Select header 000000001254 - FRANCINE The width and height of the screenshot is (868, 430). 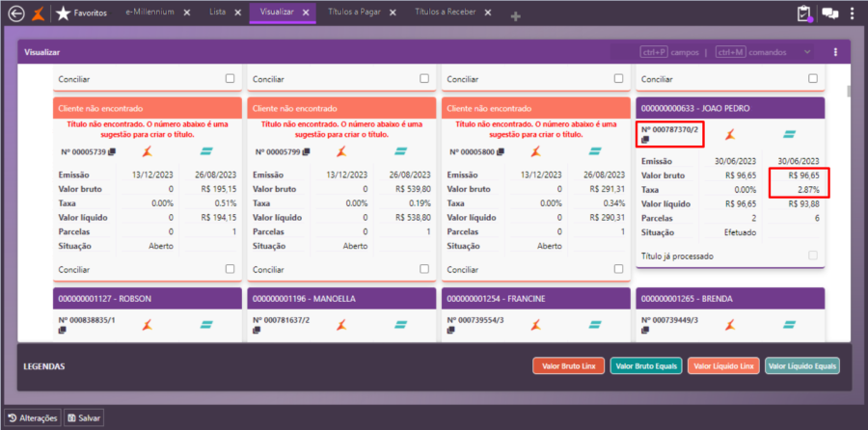click(536, 298)
